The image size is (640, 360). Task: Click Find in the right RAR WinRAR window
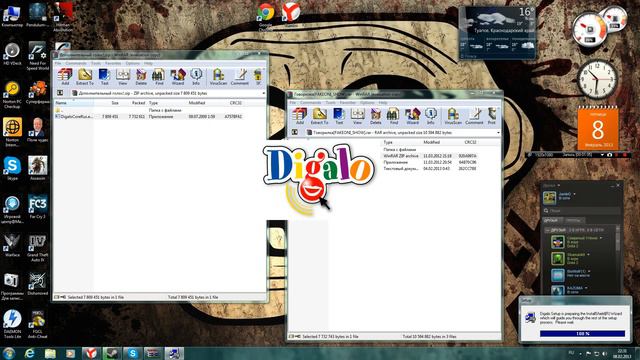[x=393, y=116]
